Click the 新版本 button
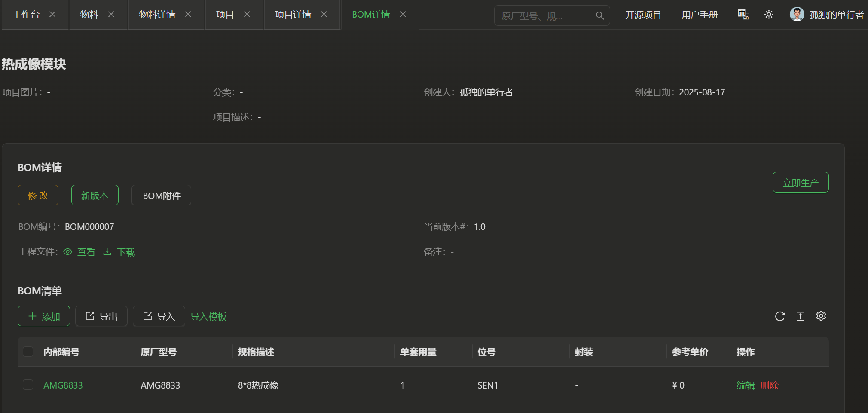 (x=95, y=196)
